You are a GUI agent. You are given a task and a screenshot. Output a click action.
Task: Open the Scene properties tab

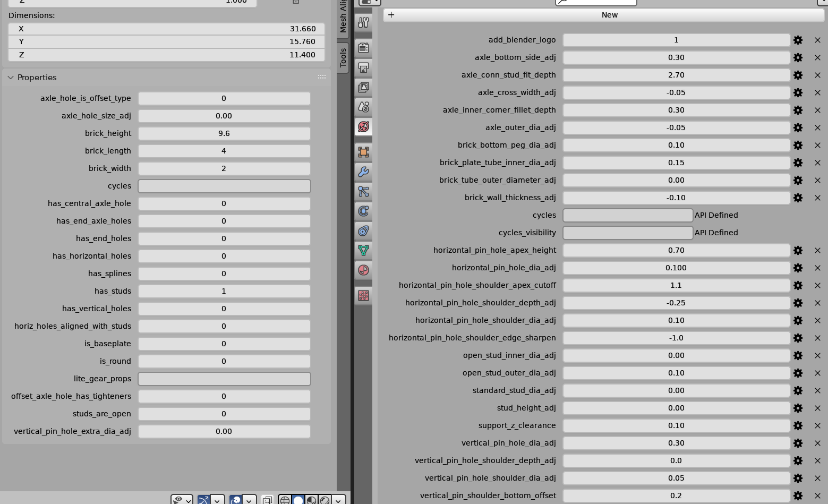click(x=363, y=107)
